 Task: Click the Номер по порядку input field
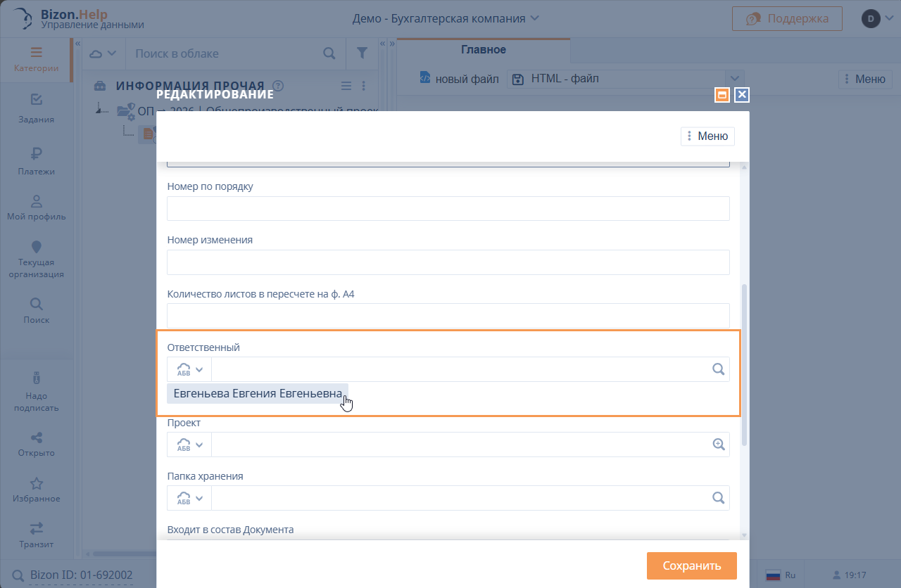coord(448,209)
